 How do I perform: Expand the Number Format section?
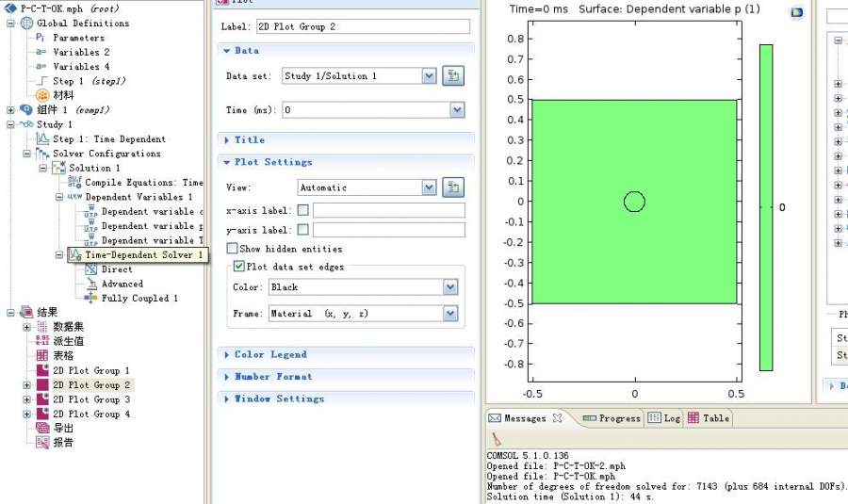click(226, 377)
